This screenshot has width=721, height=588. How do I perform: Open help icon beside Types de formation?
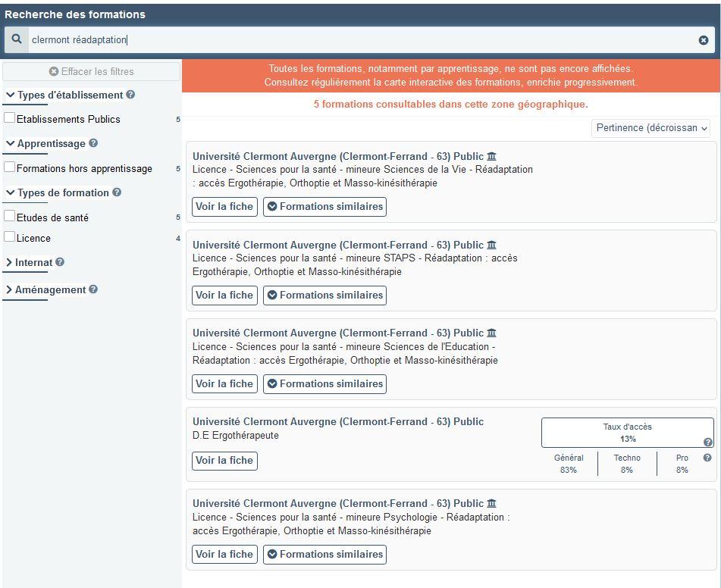117,192
